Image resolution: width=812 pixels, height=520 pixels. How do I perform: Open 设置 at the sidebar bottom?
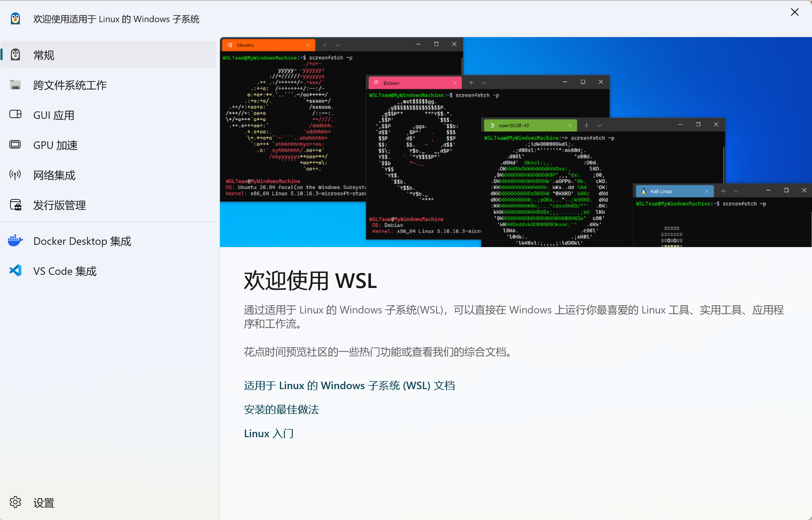tap(44, 503)
